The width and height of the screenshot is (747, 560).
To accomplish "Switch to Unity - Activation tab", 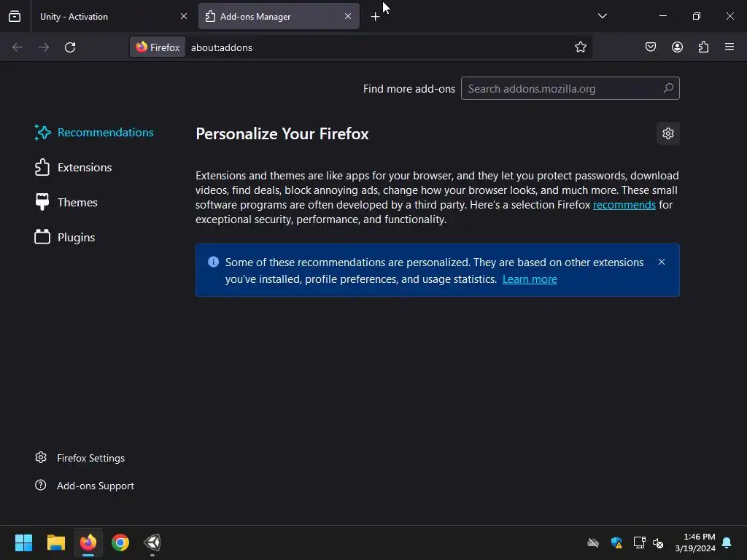I will point(112,16).
